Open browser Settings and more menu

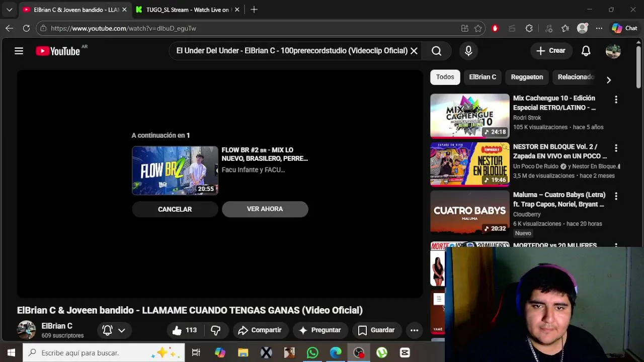pos(599,28)
